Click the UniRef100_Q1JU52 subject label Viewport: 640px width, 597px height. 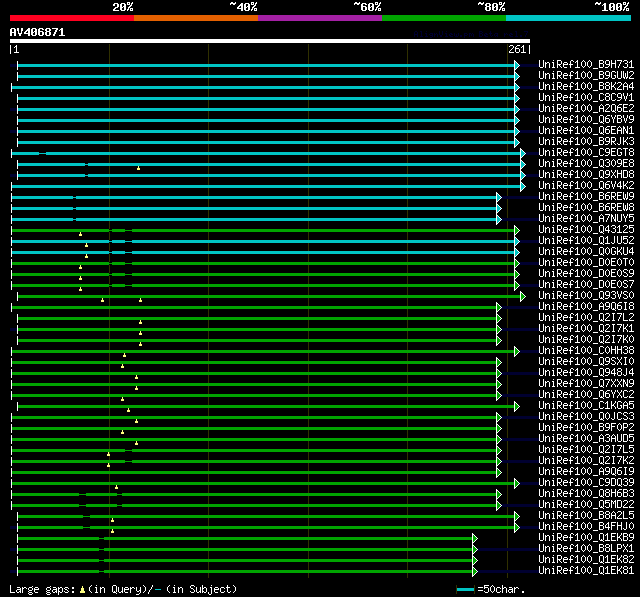coord(586,240)
